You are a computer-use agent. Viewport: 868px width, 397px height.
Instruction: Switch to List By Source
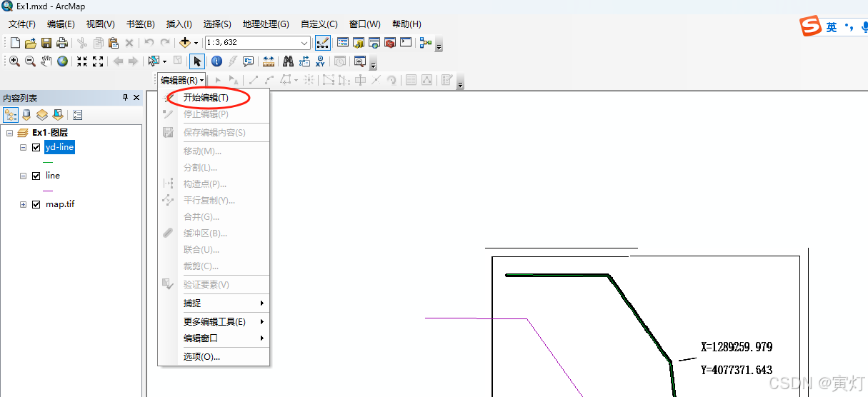click(26, 115)
